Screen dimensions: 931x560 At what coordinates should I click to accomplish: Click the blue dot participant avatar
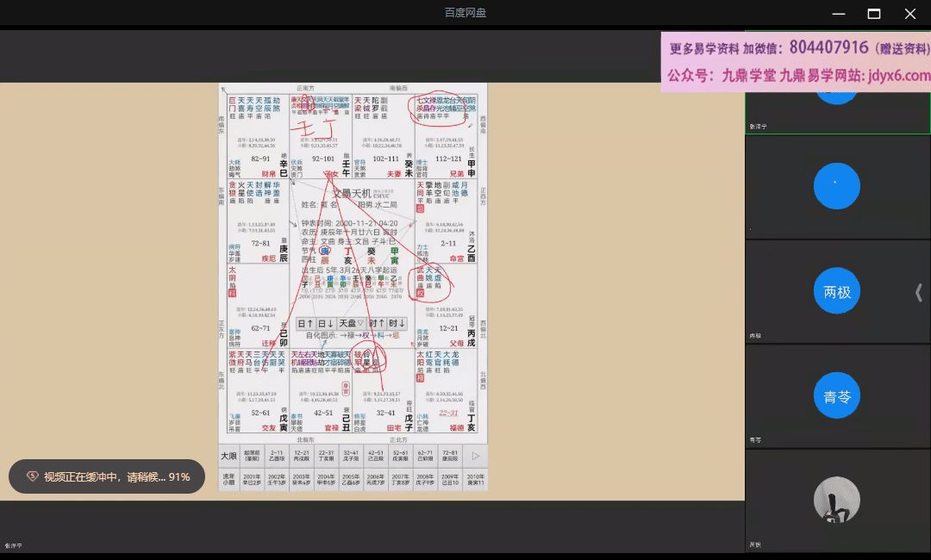(836, 186)
